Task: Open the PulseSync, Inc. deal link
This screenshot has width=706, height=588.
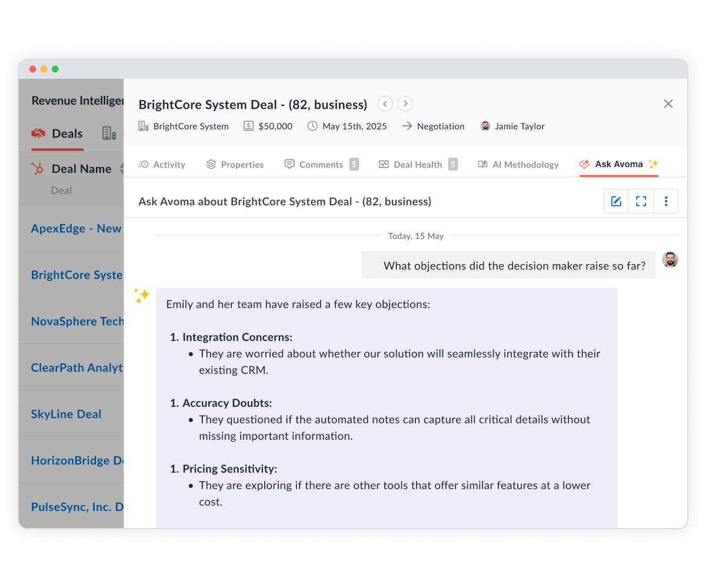Action: click(77, 507)
